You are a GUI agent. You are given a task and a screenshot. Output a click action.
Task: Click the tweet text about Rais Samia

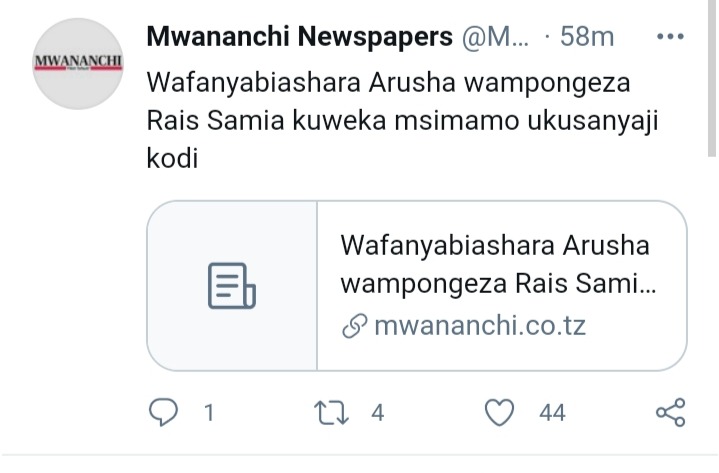[x=402, y=120]
